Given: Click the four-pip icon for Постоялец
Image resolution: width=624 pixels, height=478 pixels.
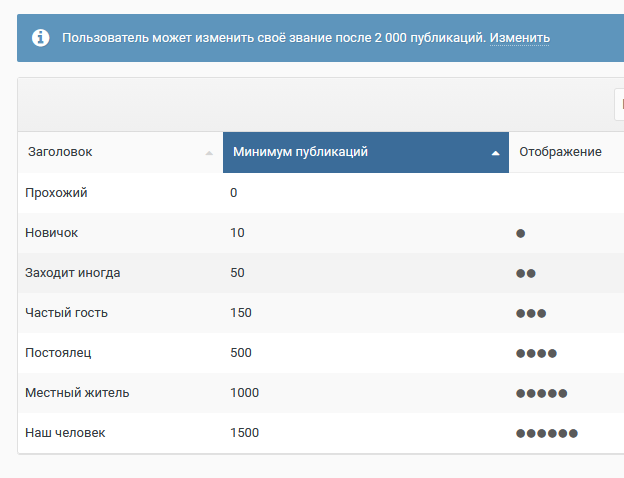Looking at the screenshot, I should pos(536,353).
